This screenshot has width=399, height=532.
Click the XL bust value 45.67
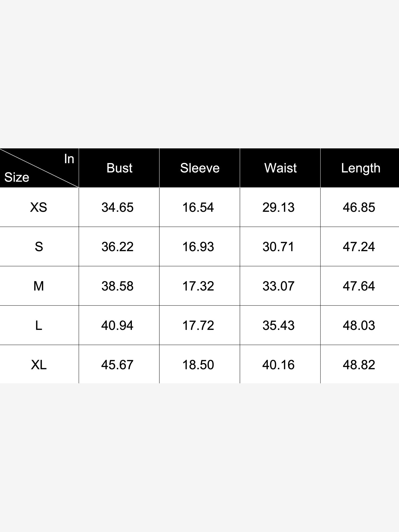(117, 365)
